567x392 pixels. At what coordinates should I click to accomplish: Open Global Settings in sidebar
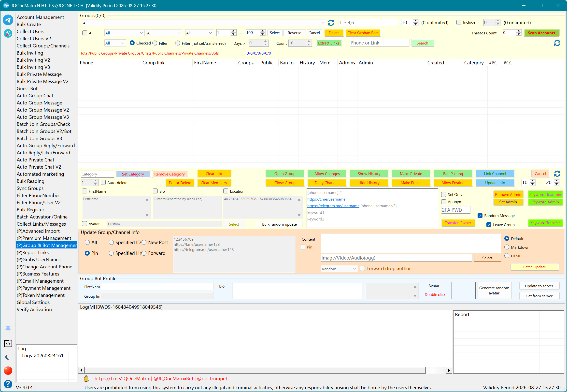point(33,302)
